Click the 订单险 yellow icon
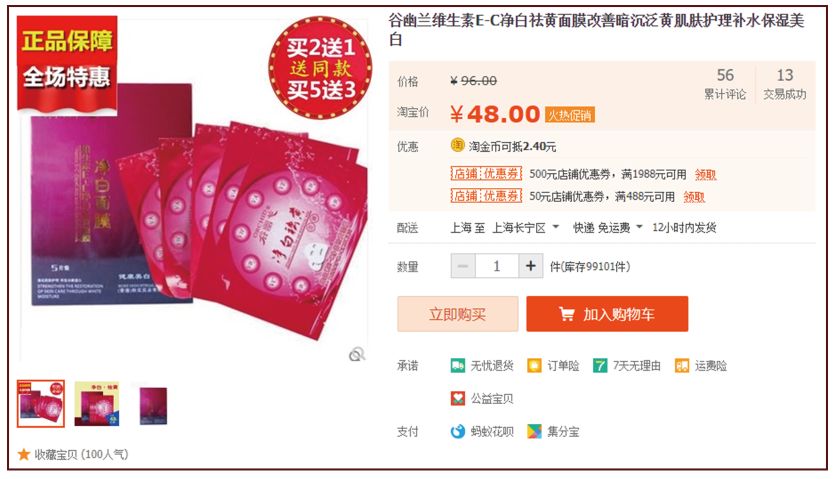This screenshot has height=479, width=835. click(534, 366)
